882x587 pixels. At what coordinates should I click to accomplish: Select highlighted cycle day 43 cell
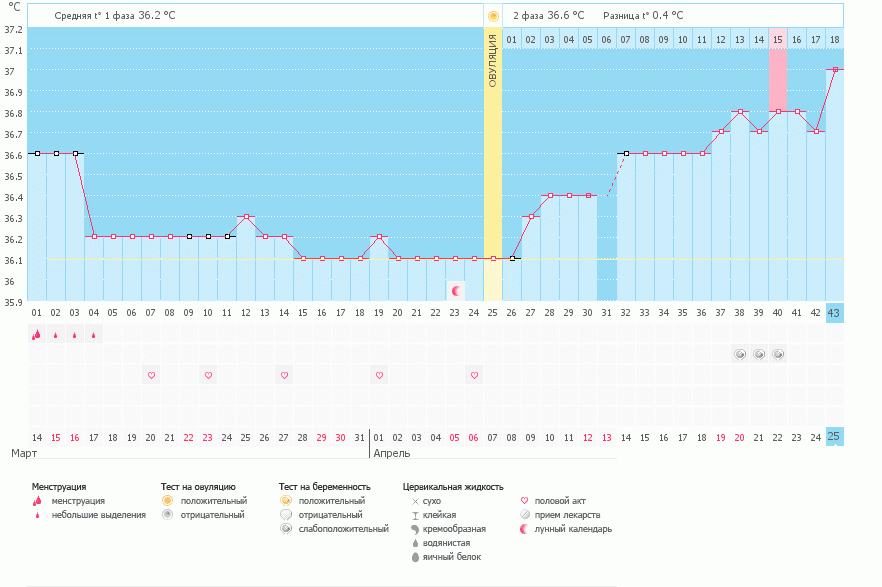(835, 313)
